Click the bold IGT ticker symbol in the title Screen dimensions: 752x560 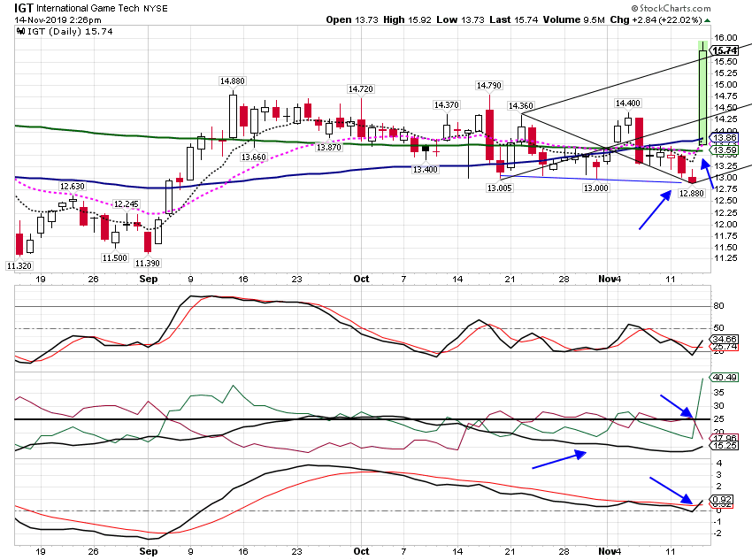pos(24,8)
